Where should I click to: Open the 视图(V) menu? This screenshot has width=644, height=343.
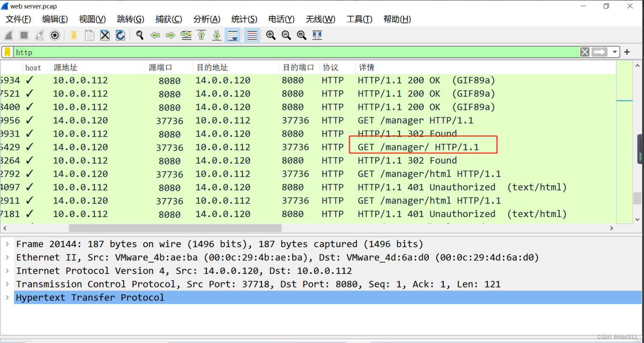tap(92, 19)
